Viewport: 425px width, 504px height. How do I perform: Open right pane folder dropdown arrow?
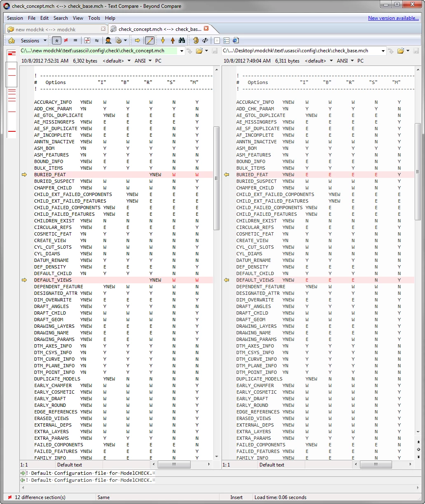click(x=408, y=51)
